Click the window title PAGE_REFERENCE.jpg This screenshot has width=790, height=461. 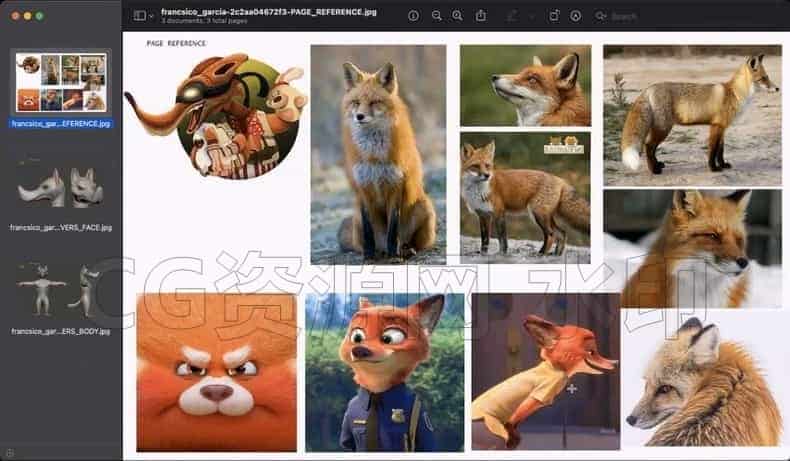269,12
